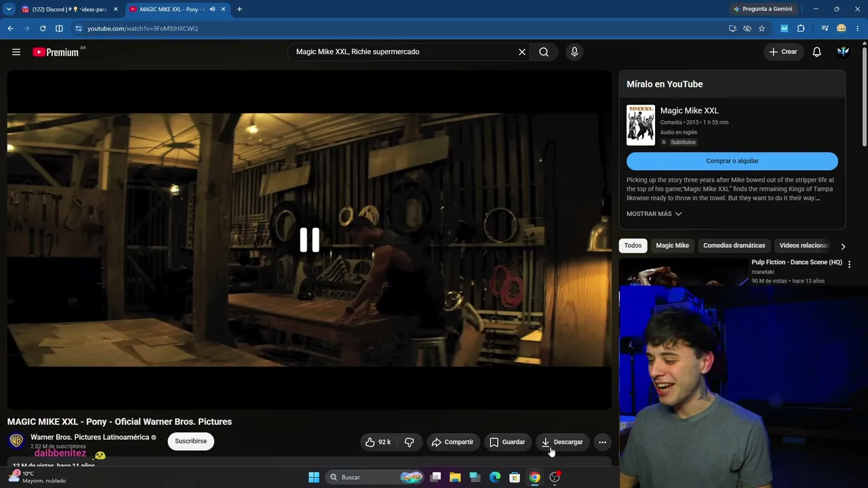The image size is (868, 488).
Task: Open a new browser tab
Action: pyautogui.click(x=239, y=9)
